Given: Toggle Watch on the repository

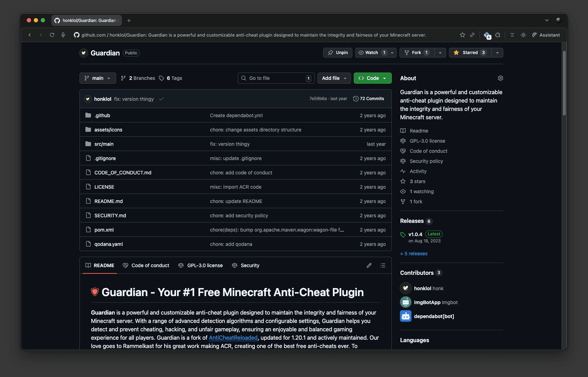Looking at the screenshot, I should click(x=372, y=53).
